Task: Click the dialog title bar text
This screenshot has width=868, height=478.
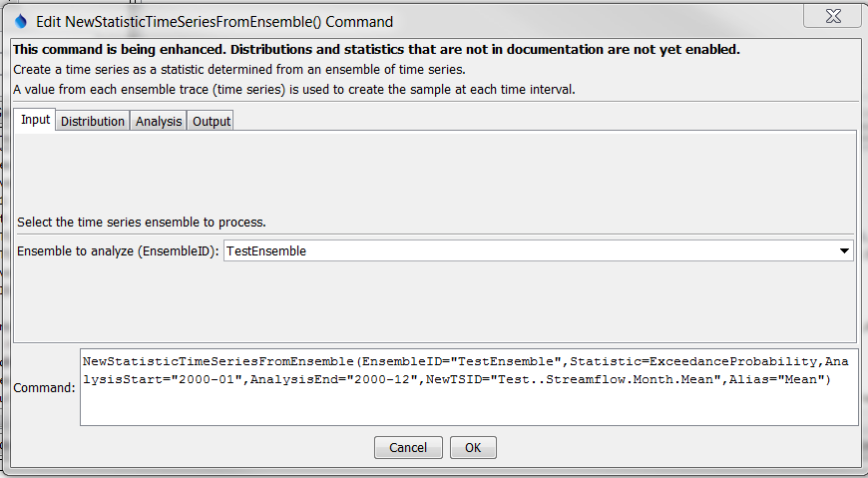Action: 215,22
